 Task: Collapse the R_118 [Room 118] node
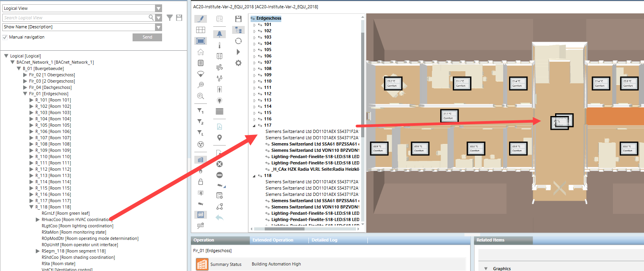pos(31,207)
